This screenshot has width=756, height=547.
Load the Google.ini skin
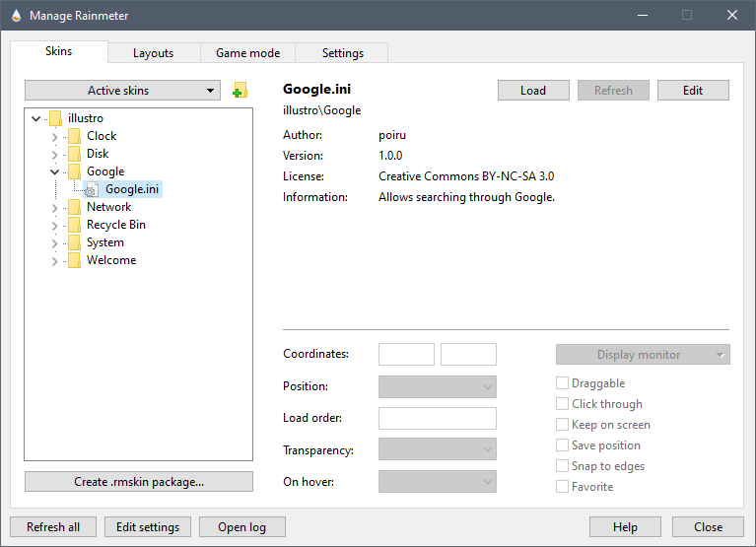533,90
